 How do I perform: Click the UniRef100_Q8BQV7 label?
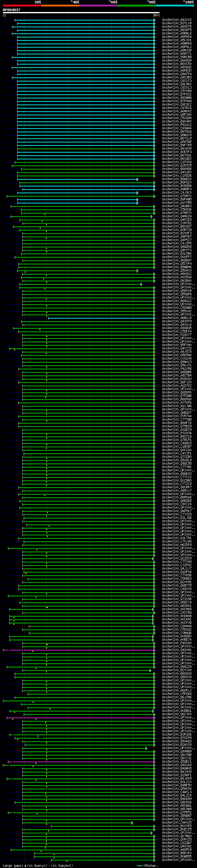pyautogui.click(x=177, y=413)
